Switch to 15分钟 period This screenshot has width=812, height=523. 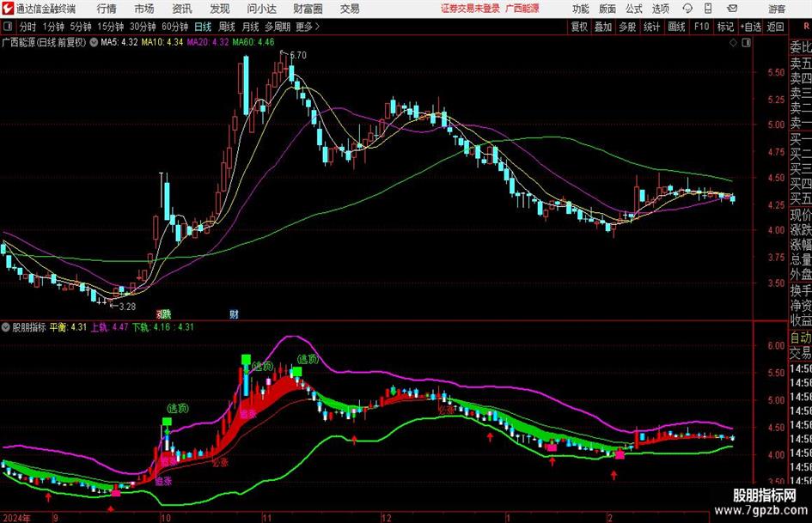click(110, 27)
